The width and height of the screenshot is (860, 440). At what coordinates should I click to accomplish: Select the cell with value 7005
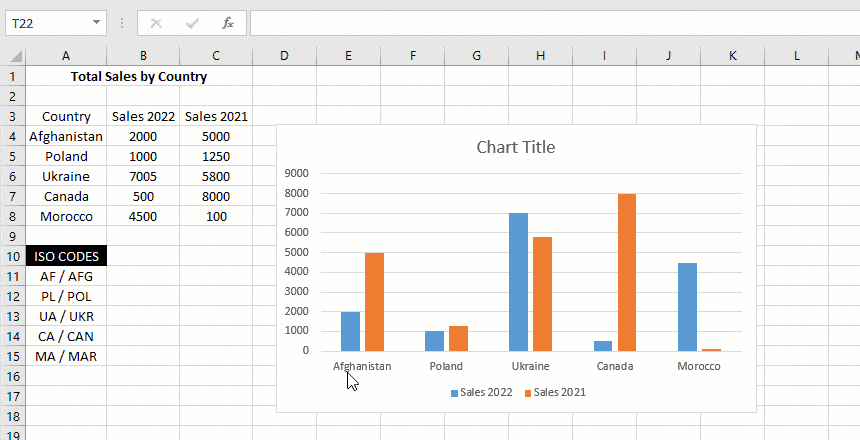click(x=143, y=176)
